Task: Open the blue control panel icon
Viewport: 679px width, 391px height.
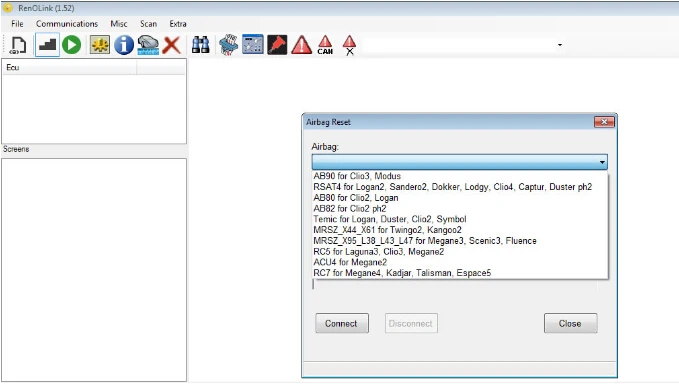Action: click(253, 44)
